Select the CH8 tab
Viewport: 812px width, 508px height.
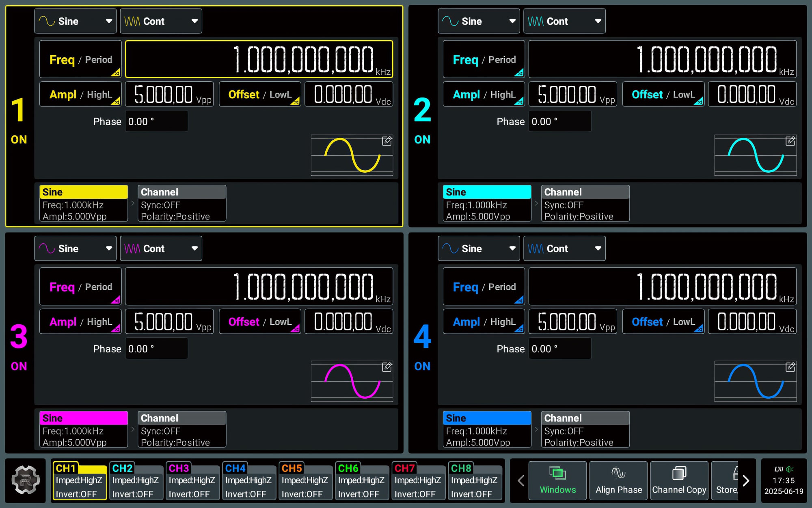point(475,481)
